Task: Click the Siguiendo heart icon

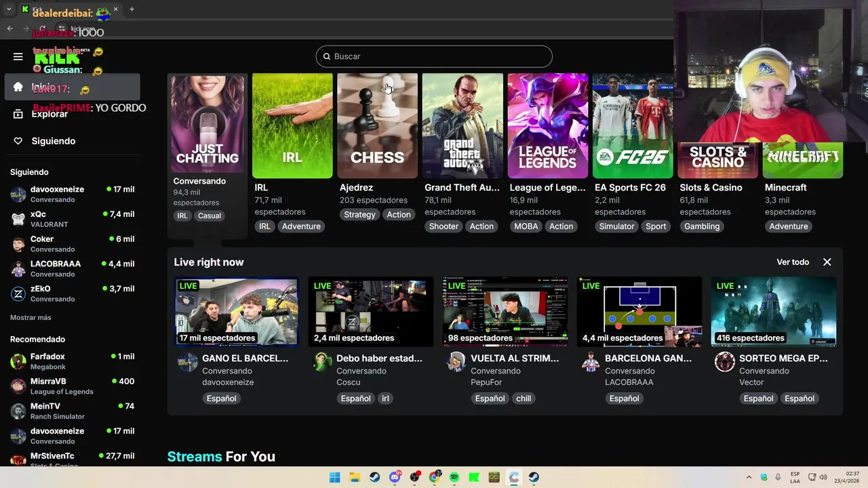Action: click(x=18, y=141)
